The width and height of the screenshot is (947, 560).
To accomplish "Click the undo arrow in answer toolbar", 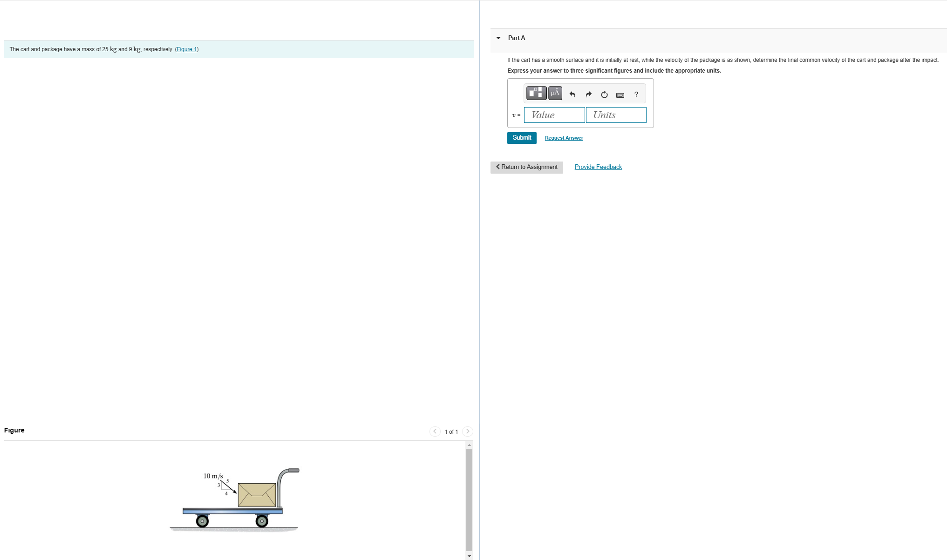I will (572, 94).
